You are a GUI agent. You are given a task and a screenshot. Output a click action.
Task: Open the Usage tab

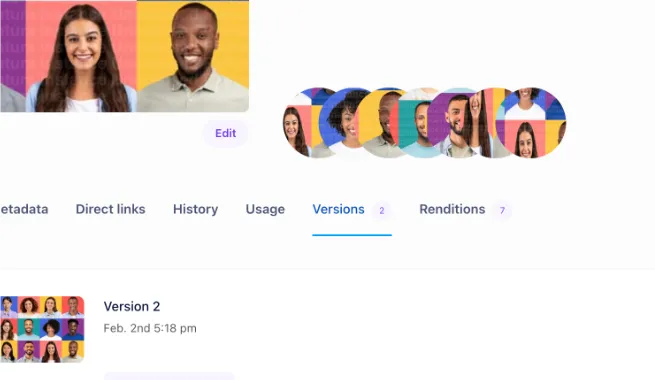[265, 209]
